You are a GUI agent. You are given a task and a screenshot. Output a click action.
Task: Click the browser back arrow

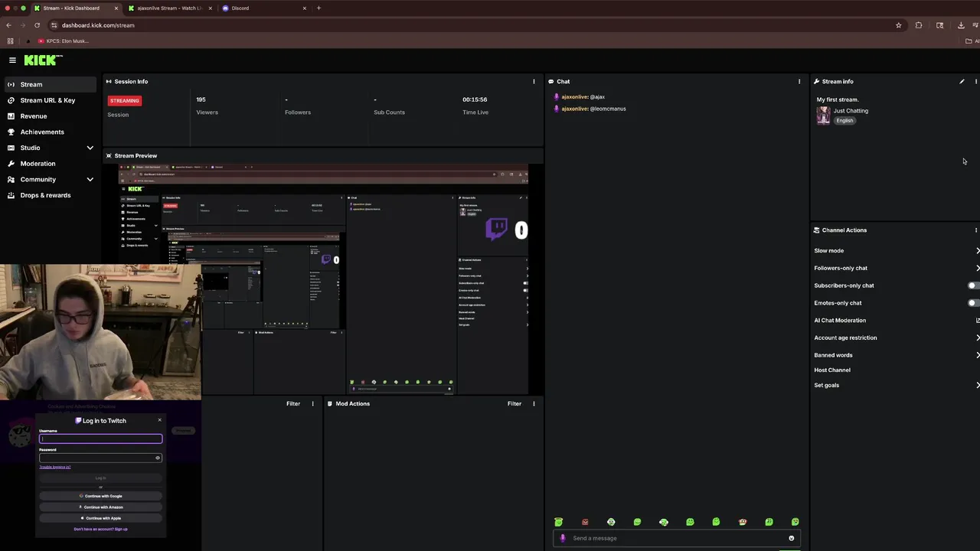8,25
